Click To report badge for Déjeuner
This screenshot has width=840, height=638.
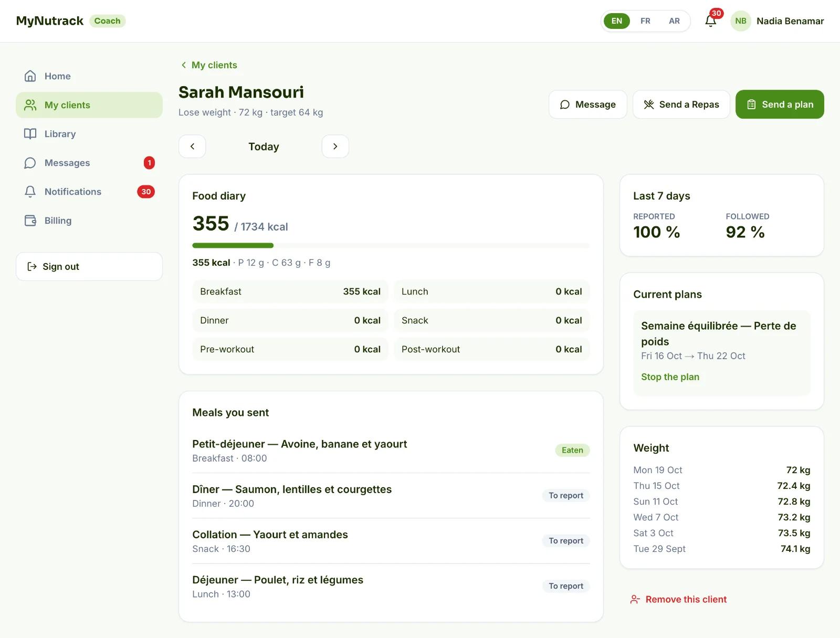tap(566, 586)
